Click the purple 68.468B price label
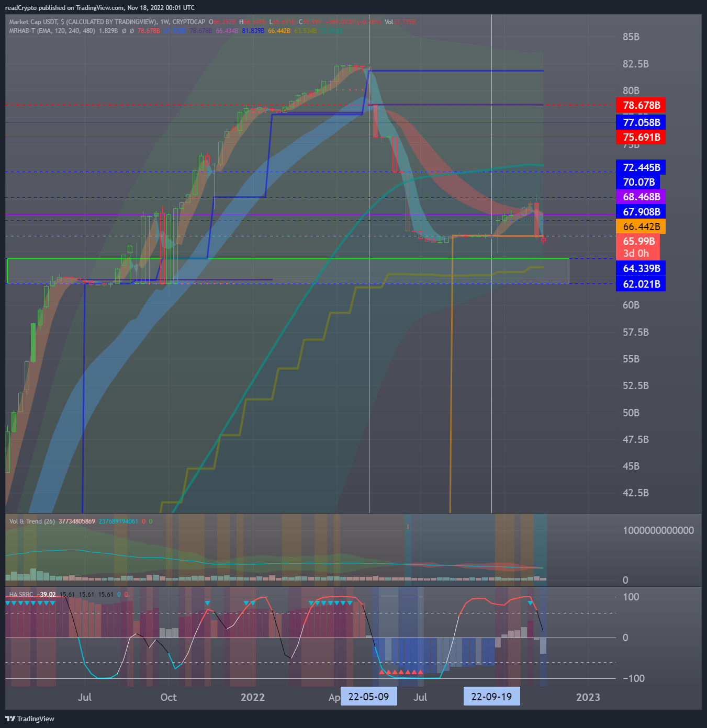 (x=641, y=197)
